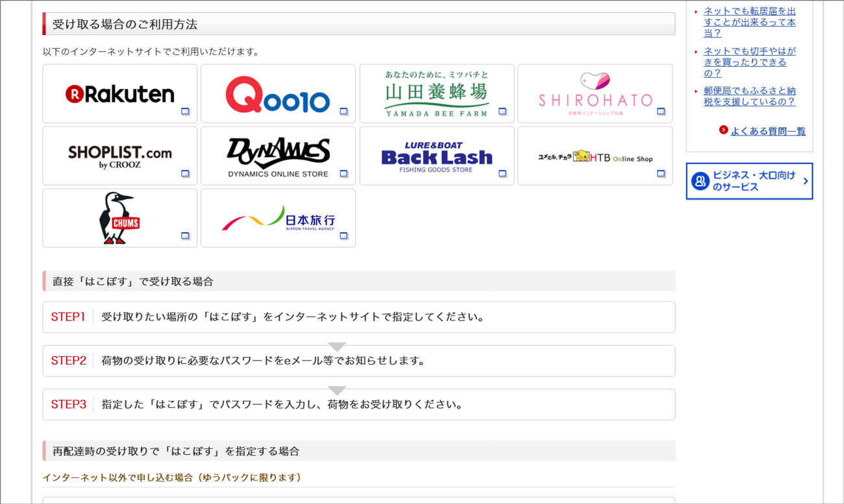844x504 pixels.
Task: Open the HTB Online Shop card
Action: pos(595,156)
